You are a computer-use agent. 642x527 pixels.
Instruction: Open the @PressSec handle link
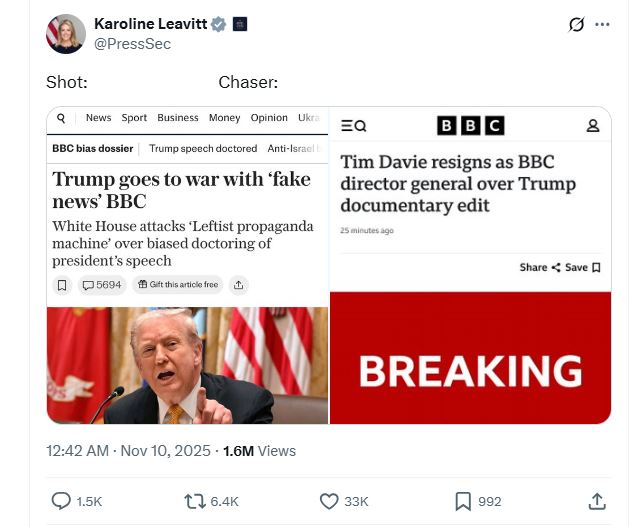point(132,44)
